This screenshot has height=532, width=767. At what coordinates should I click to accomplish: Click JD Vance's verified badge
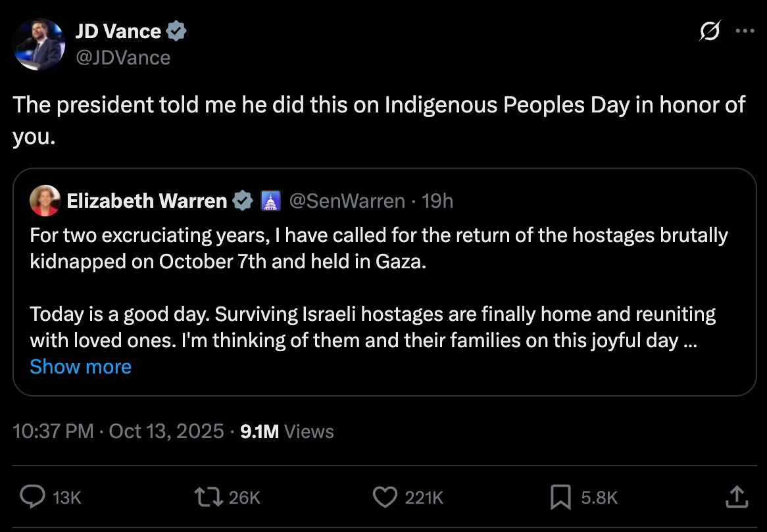pyautogui.click(x=176, y=31)
